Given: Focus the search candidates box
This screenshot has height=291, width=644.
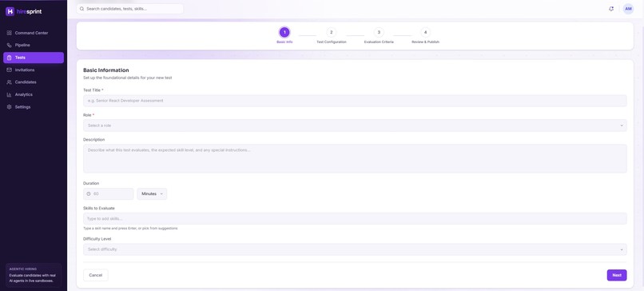Looking at the screenshot, I should click(129, 9).
